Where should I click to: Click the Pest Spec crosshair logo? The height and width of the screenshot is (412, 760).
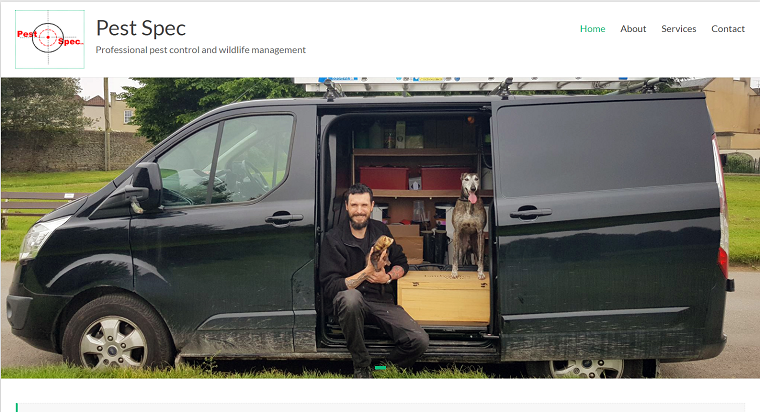tap(50, 39)
